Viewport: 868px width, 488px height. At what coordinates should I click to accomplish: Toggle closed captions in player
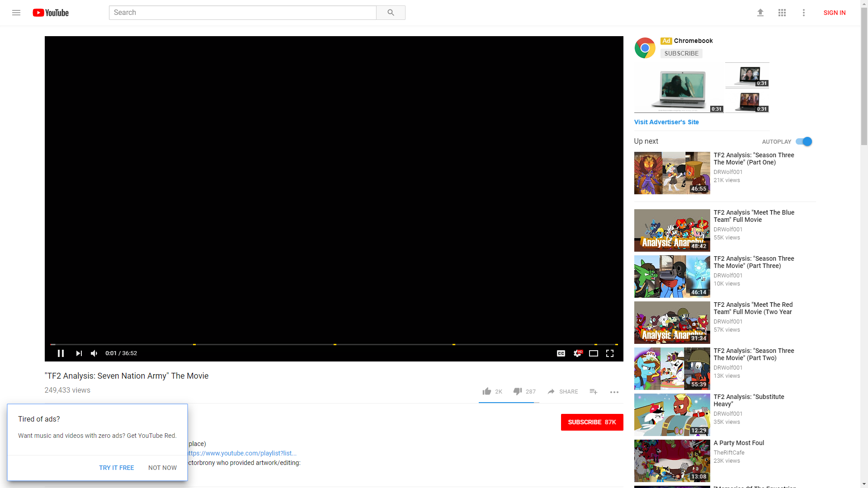[x=561, y=353]
